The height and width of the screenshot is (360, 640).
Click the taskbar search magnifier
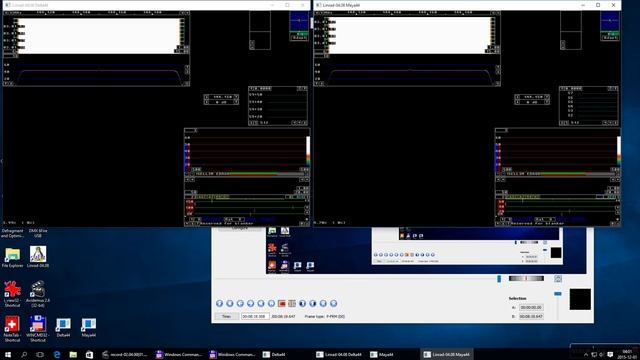tap(24, 354)
